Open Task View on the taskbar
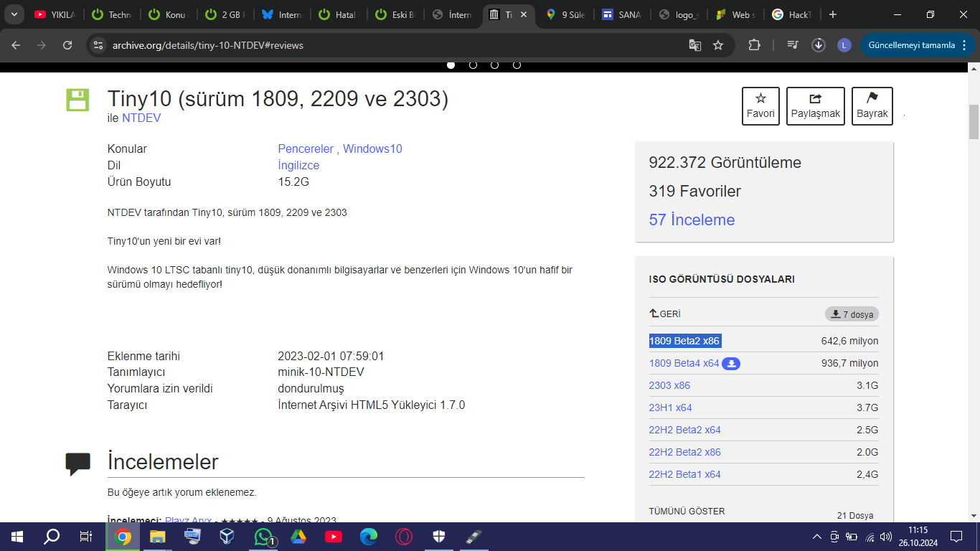Viewport: 980px width, 551px height. tap(86, 537)
